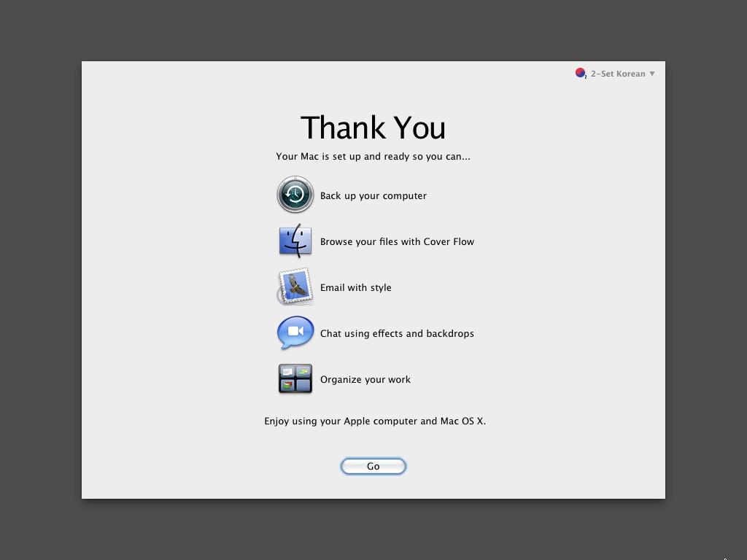Click "Your Mac is set up and ready" line
The height and width of the screenshot is (560, 747).
click(373, 156)
